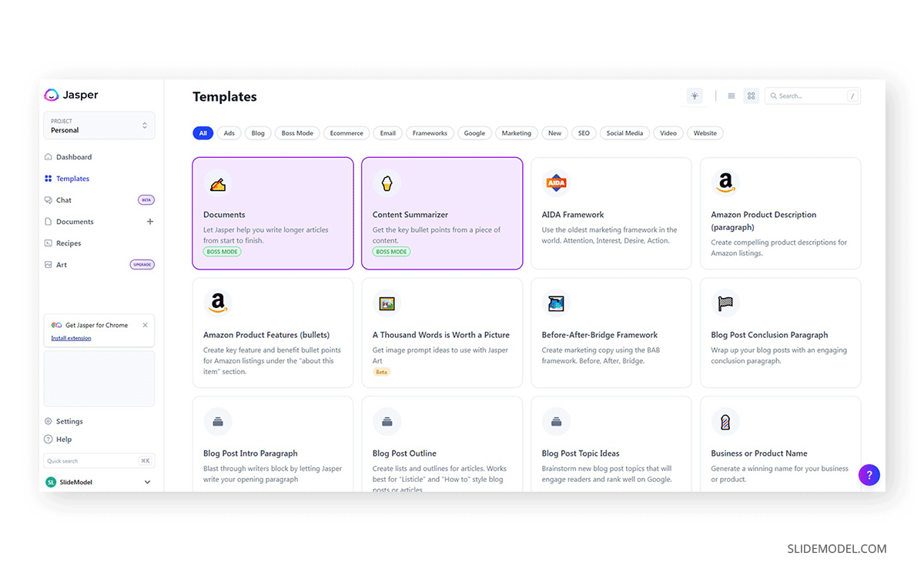Create a new document with the plus icon
The width and height of the screenshot is (924, 572).
150,222
